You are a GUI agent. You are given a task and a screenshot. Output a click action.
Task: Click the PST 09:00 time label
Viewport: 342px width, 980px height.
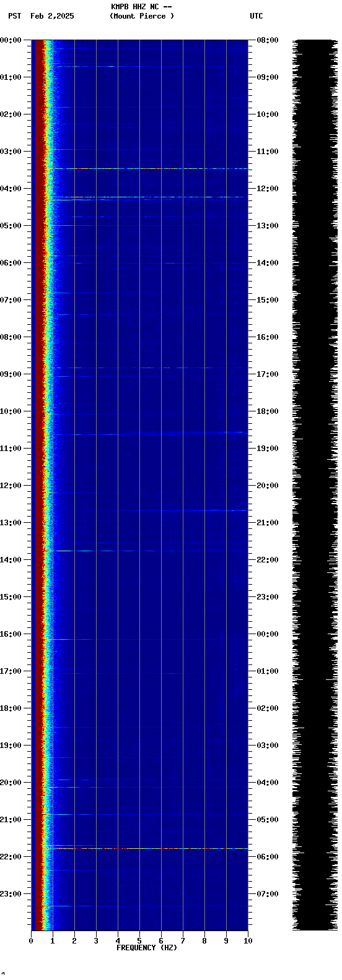(11, 374)
